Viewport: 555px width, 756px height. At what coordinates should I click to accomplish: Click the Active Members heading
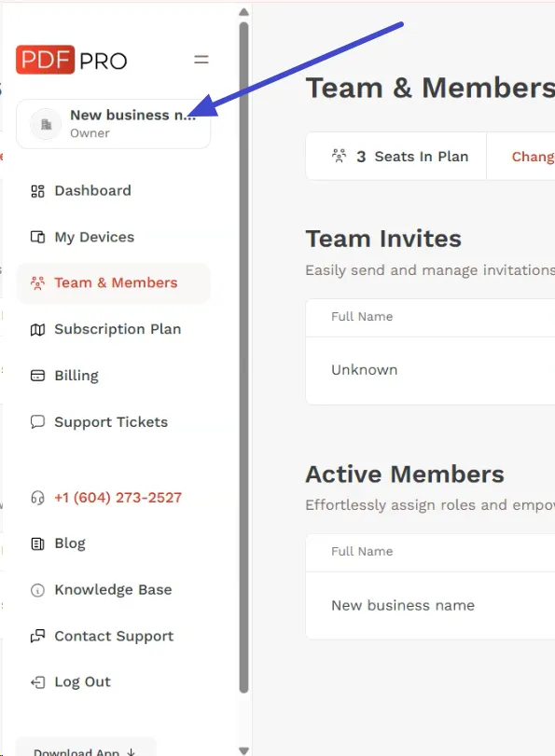point(405,474)
